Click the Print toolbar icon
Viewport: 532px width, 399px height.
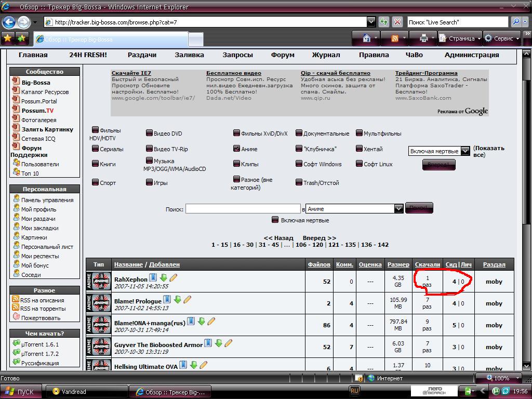(424, 38)
